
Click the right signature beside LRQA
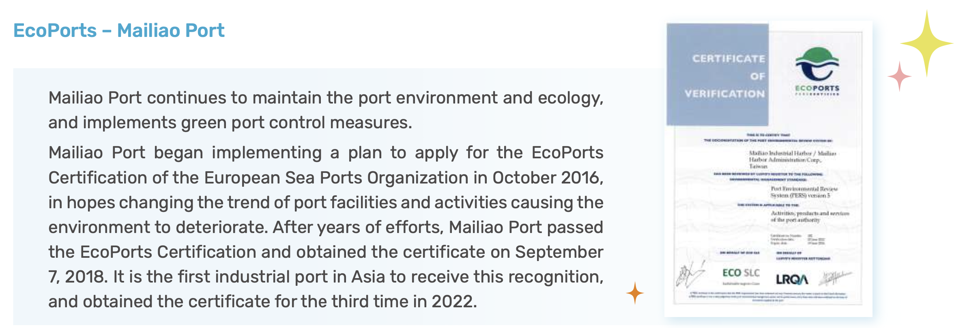pos(835,278)
